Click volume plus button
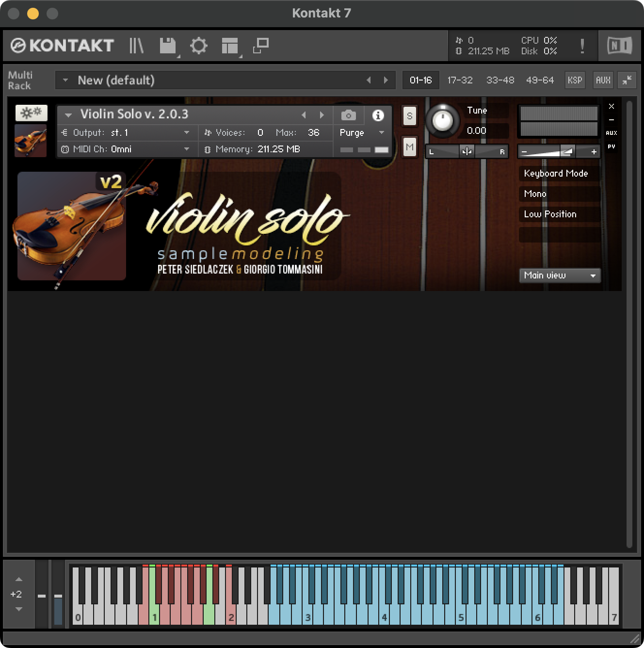The width and height of the screenshot is (644, 648). 594,152
